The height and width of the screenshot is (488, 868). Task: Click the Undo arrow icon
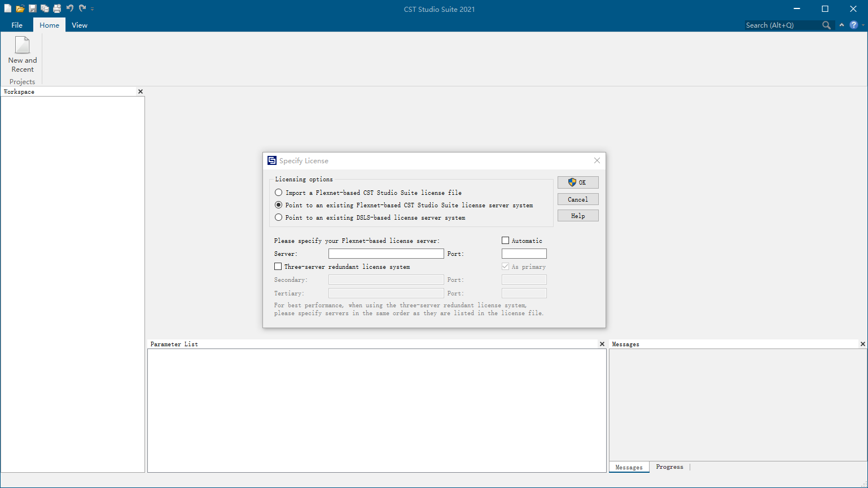click(70, 8)
